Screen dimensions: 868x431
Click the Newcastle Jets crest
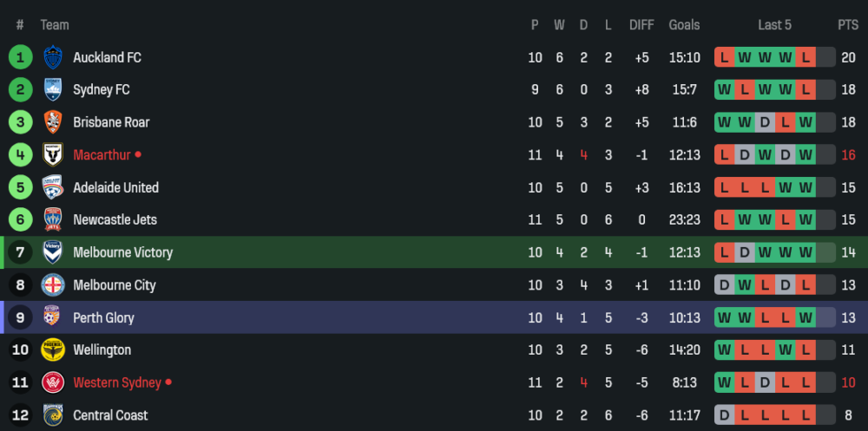(54, 219)
